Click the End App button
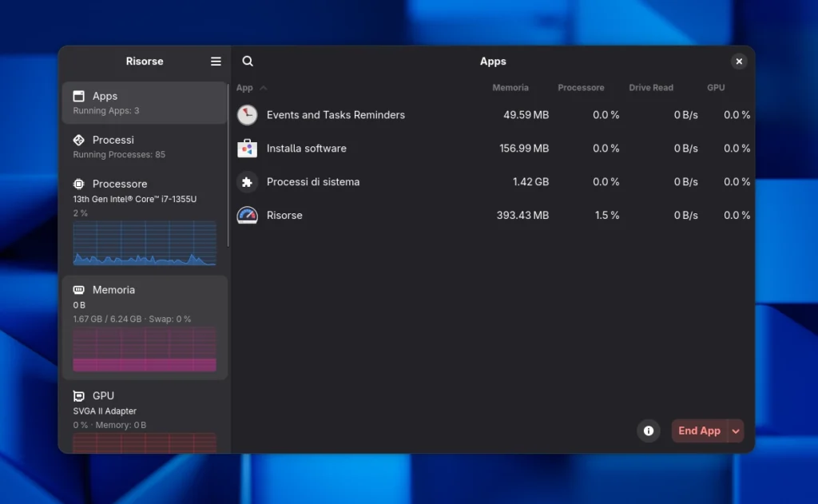818x504 pixels. click(x=698, y=431)
